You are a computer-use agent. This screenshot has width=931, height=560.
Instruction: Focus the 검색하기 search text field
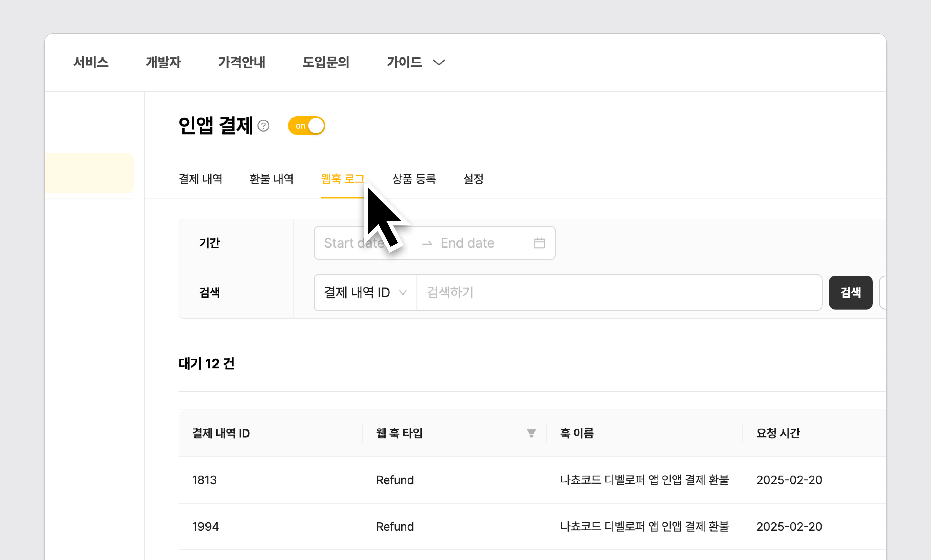point(619,292)
